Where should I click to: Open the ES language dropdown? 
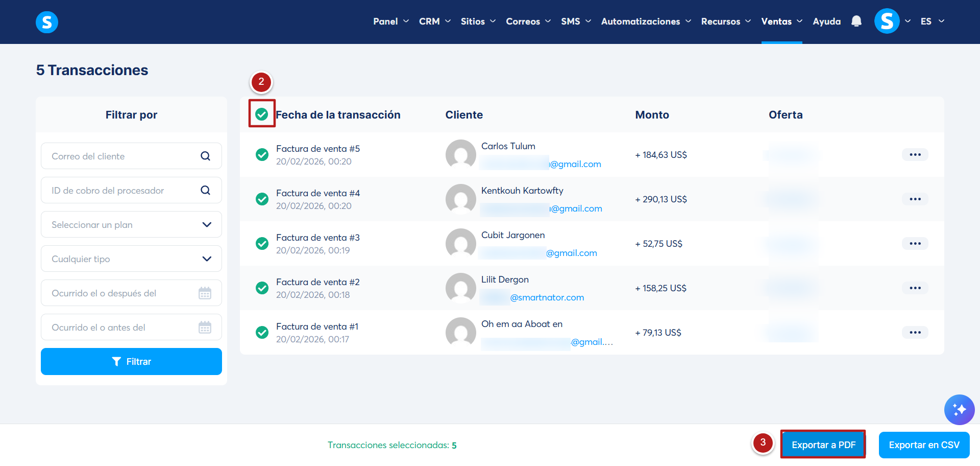(x=933, y=21)
